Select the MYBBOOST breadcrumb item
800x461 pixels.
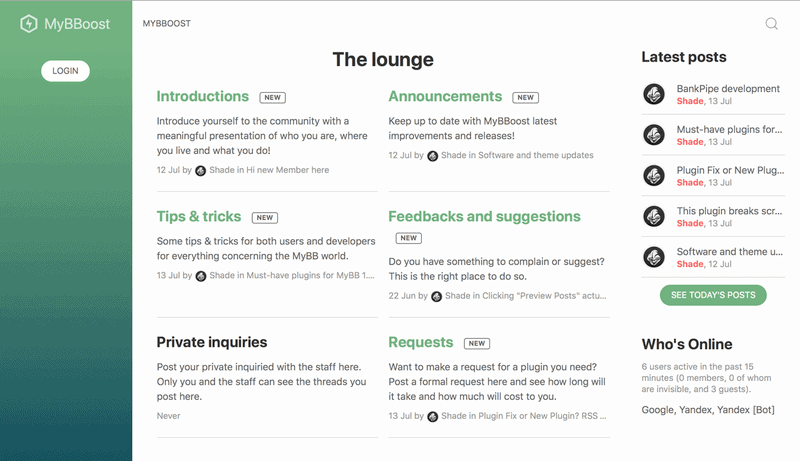point(167,24)
